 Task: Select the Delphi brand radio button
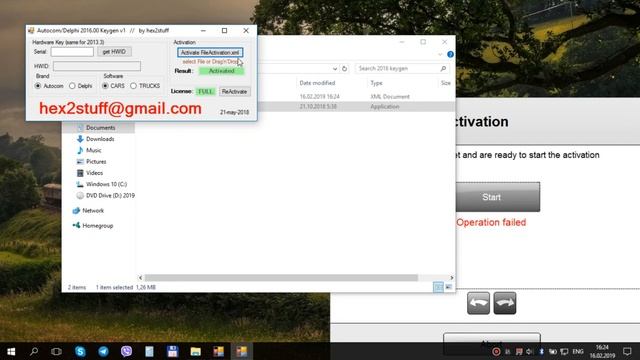pos(72,86)
